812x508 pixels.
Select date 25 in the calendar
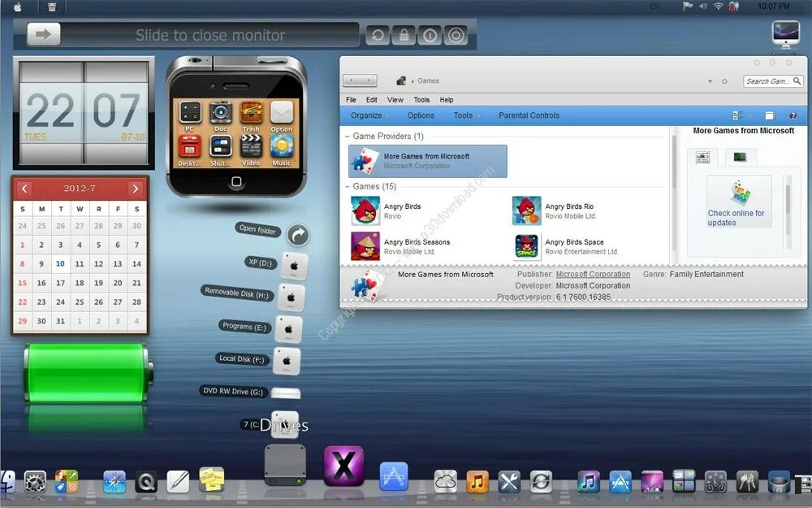point(80,302)
